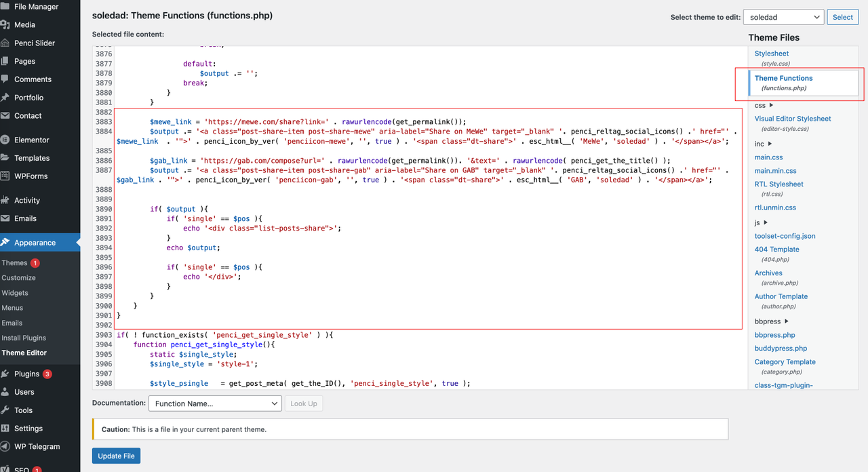Click the Penci Slider menu icon
Viewport: 868px width, 472px height.
click(5, 43)
